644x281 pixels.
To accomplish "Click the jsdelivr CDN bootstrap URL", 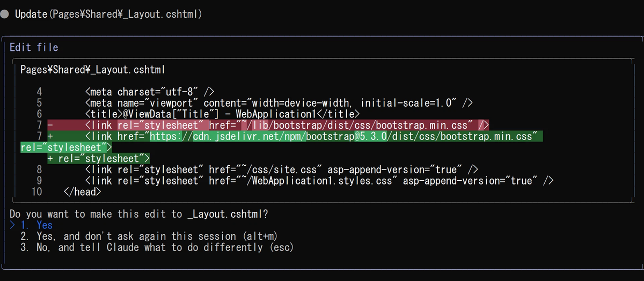I will [x=343, y=136].
